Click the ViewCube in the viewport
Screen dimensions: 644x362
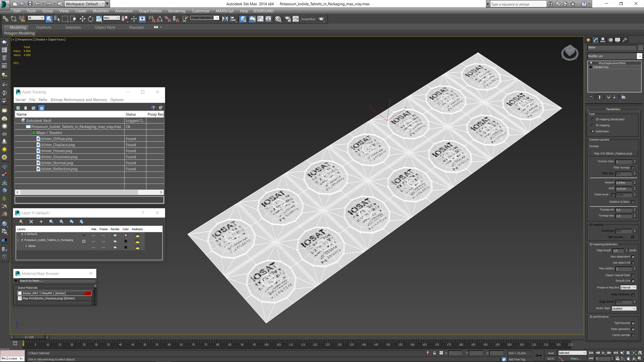(x=570, y=53)
